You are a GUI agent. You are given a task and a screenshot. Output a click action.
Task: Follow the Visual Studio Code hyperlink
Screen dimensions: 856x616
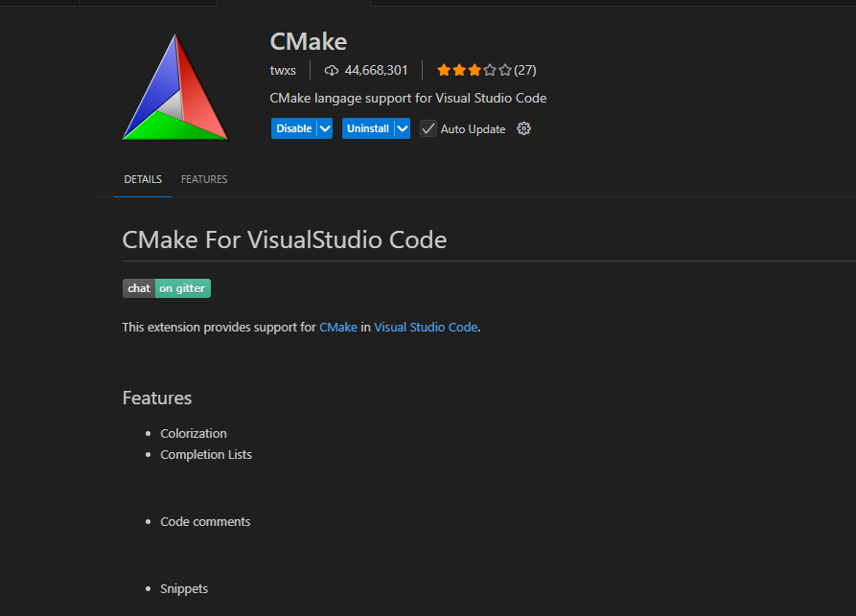click(426, 327)
